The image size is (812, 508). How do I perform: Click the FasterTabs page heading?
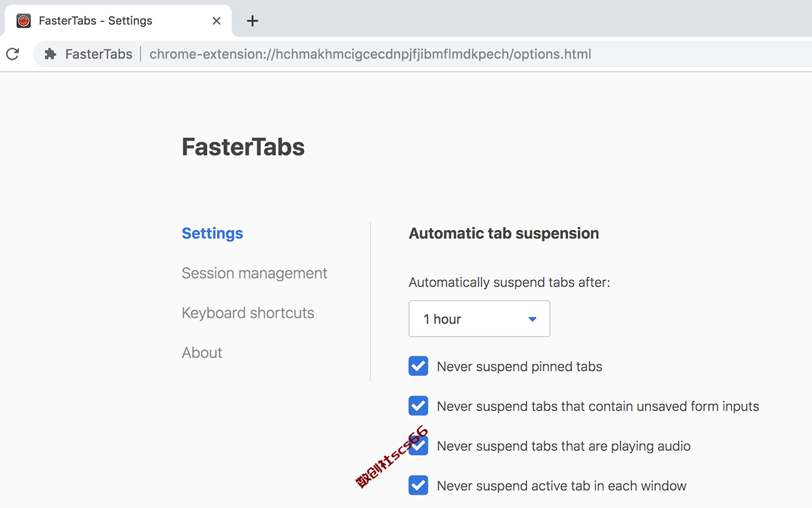click(x=243, y=147)
